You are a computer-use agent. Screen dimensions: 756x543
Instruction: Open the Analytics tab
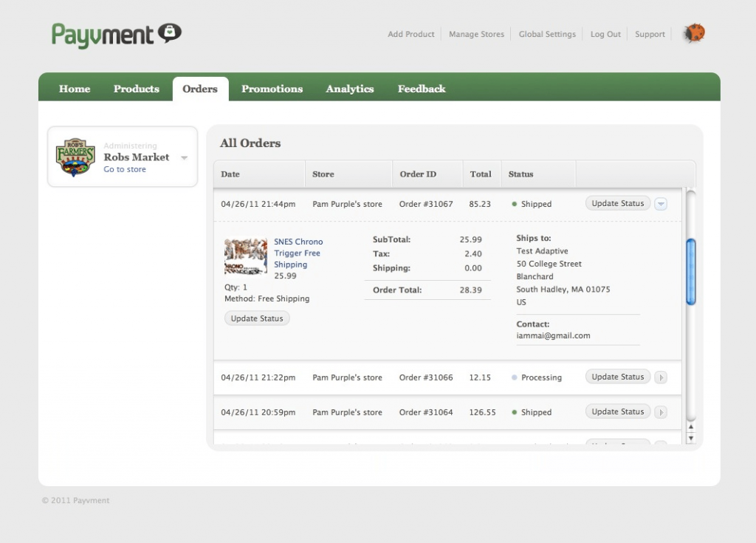coord(349,89)
